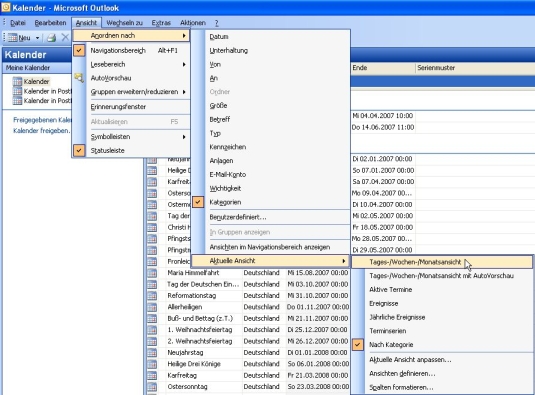This screenshot has height=395, width=535.
Task: Open the Aktionen menu
Action: (193, 23)
